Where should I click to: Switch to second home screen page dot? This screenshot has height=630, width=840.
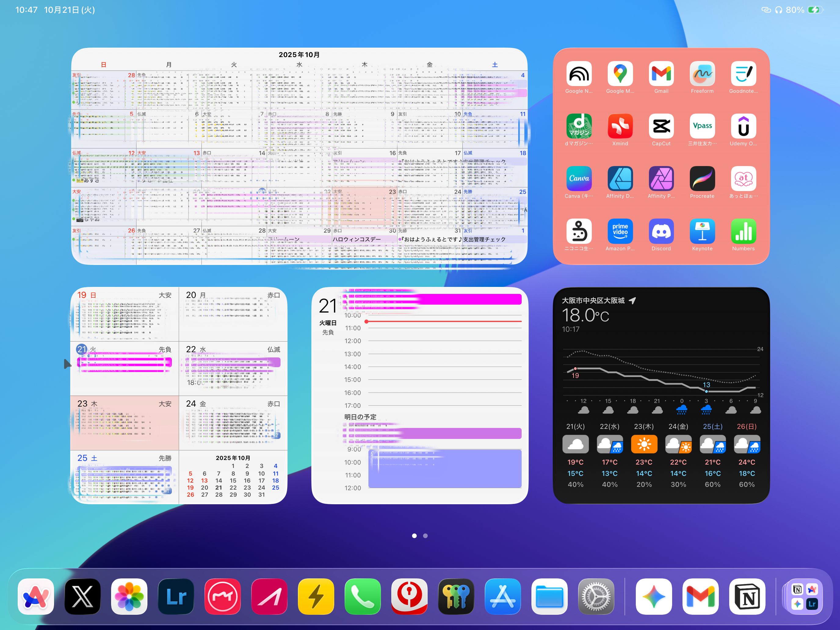click(x=425, y=536)
